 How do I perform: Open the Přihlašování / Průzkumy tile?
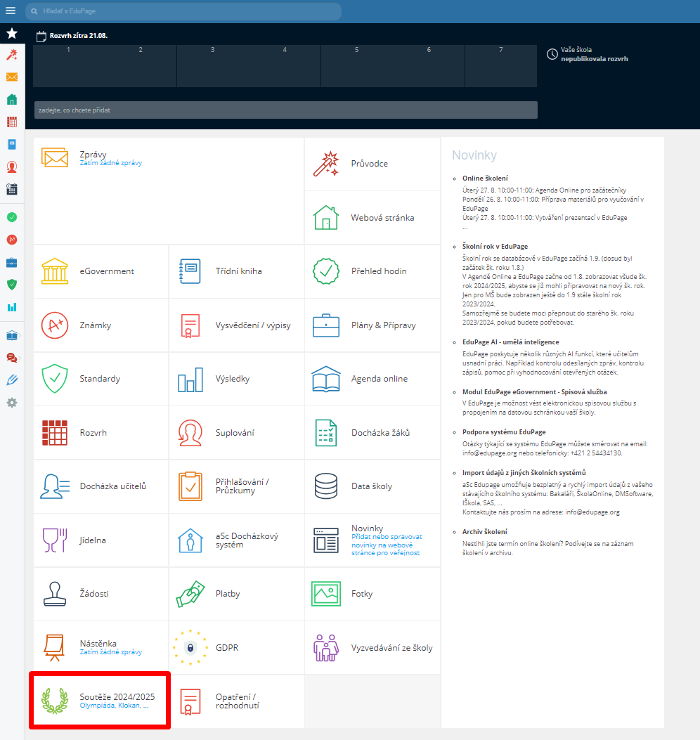point(236,486)
